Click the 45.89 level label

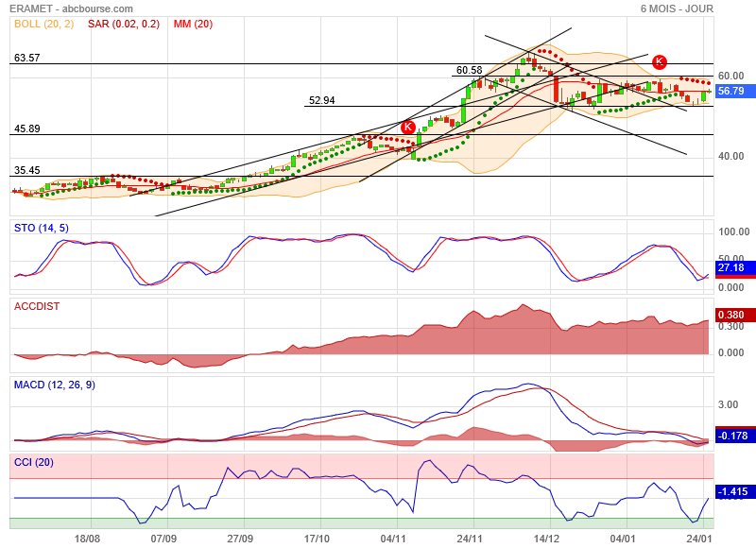tap(27, 128)
